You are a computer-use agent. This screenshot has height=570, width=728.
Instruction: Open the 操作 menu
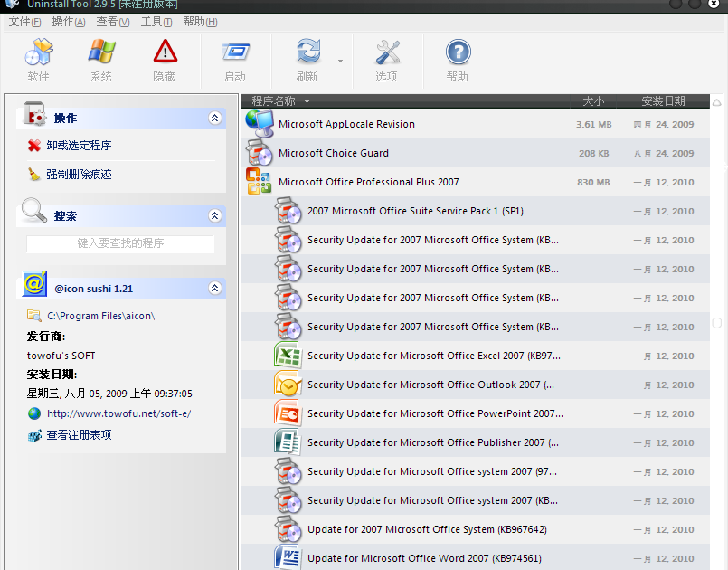(x=69, y=22)
